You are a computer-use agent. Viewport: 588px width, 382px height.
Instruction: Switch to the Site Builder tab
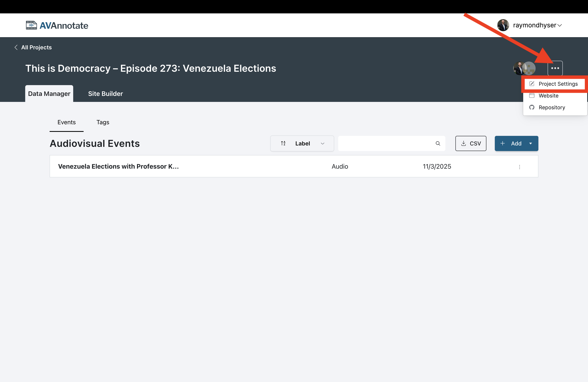[x=105, y=94]
